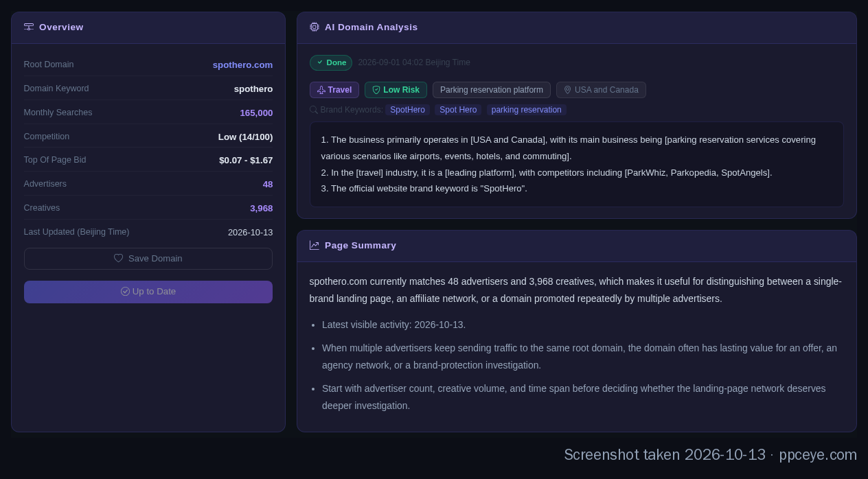Image resolution: width=868 pixels, height=479 pixels.
Task: Save the domain with Save Domain button
Action: pos(148,259)
